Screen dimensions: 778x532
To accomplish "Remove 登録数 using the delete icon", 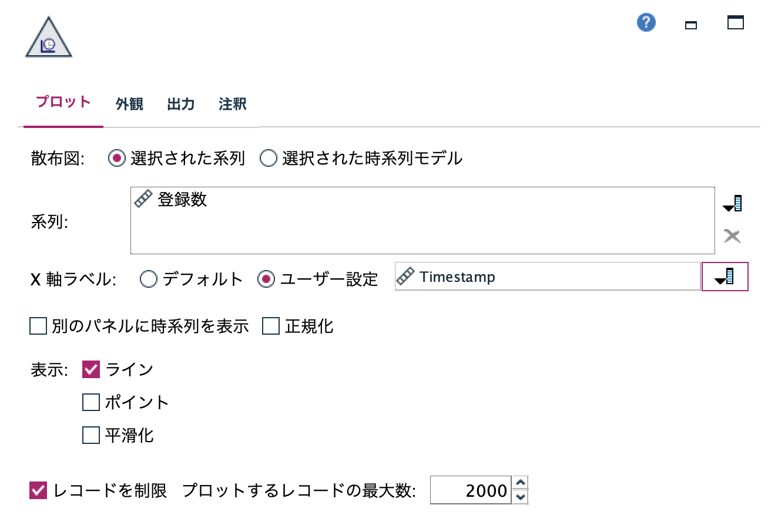I will (x=733, y=235).
